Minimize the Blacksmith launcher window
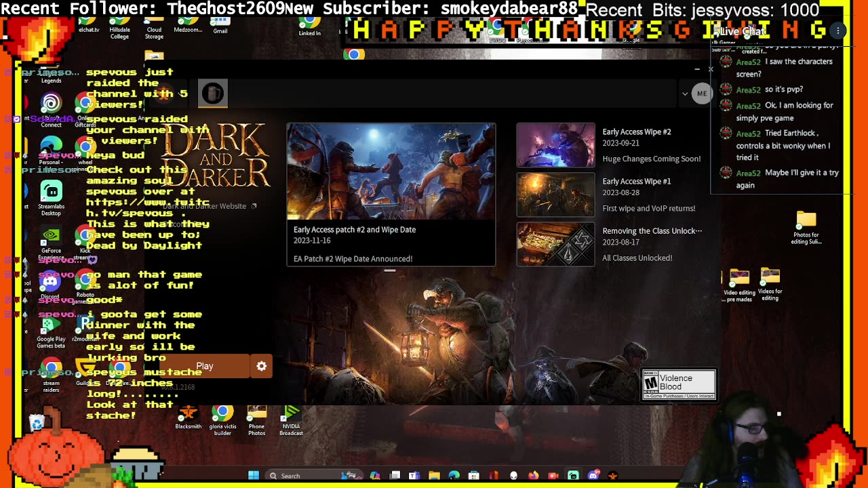The height and width of the screenshot is (488, 868). (x=697, y=69)
